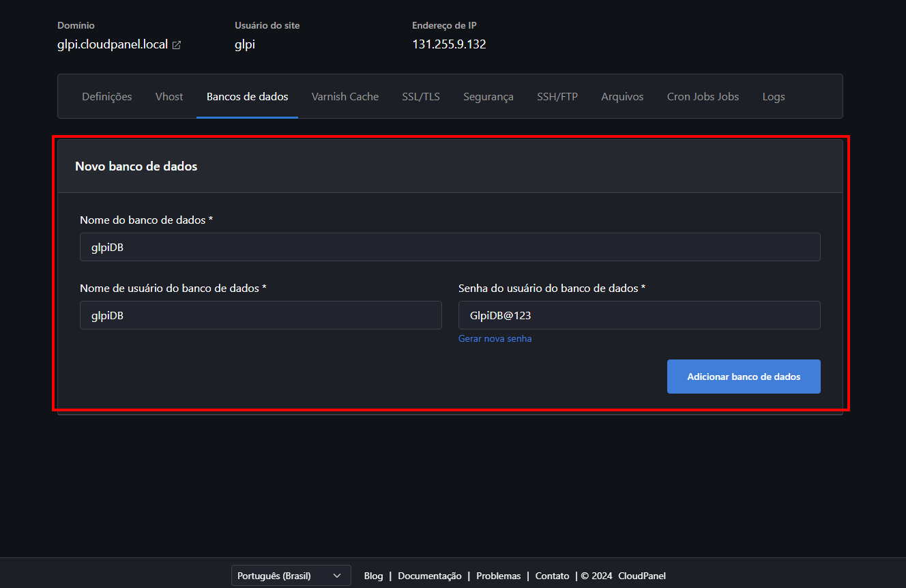Click the Gerar nova senha link
906x588 pixels.
point(495,339)
